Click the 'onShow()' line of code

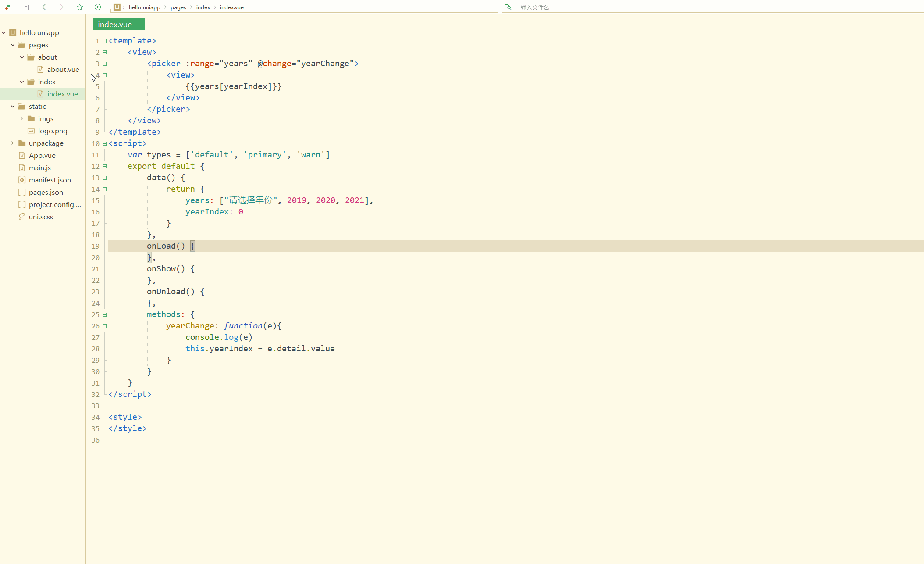pos(171,269)
